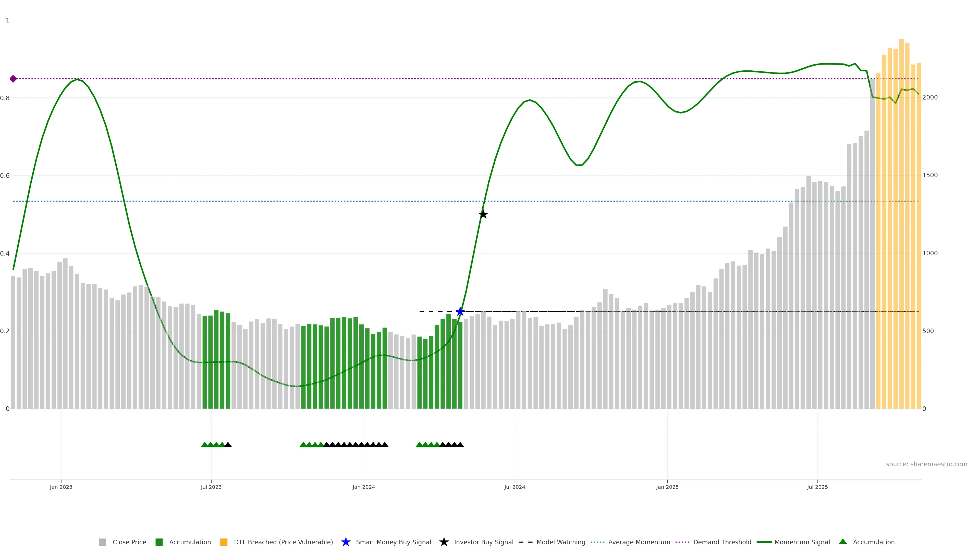Click blue star icon in legend
The height and width of the screenshot is (551, 980).
click(x=346, y=542)
